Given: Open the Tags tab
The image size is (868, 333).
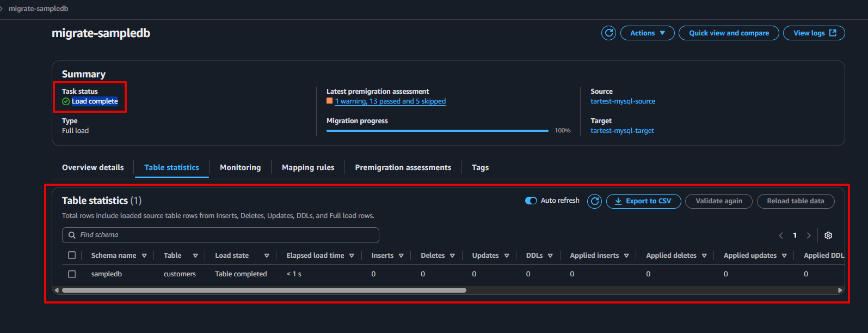Looking at the screenshot, I should click(480, 167).
